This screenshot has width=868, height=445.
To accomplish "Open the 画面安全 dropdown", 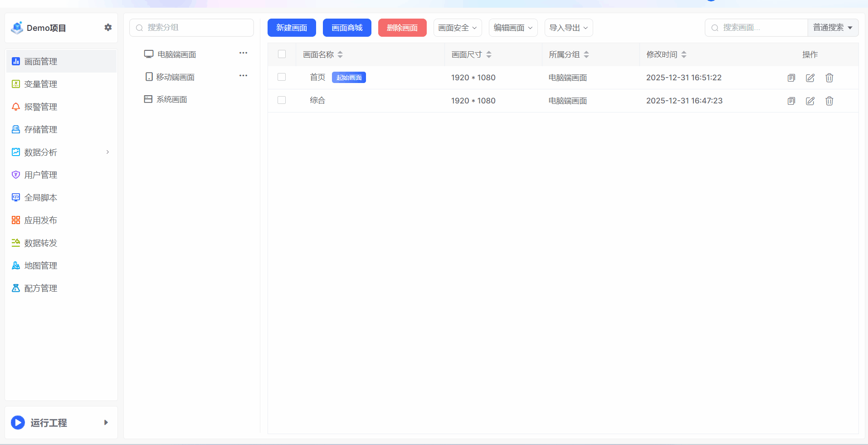I will pyautogui.click(x=457, y=28).
